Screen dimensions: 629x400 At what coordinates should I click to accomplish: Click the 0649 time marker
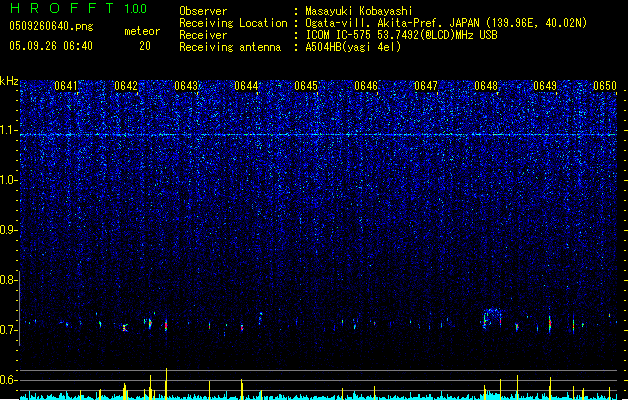(545, 86)
